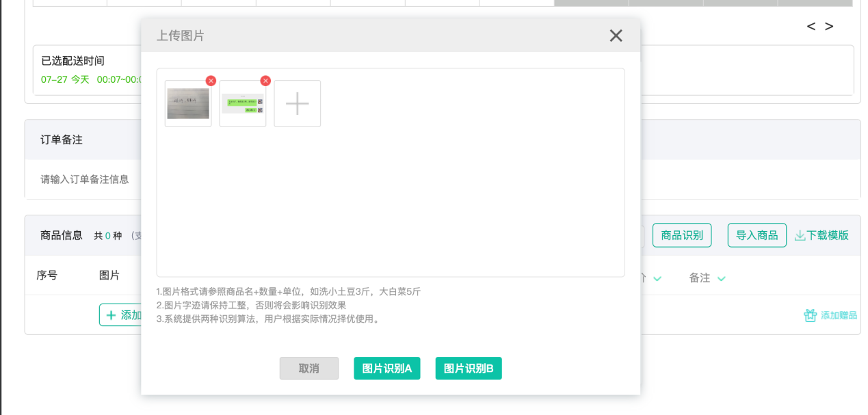Click the 取消 button to cancel upload
The image size is (868, 415).
(308, 368)
